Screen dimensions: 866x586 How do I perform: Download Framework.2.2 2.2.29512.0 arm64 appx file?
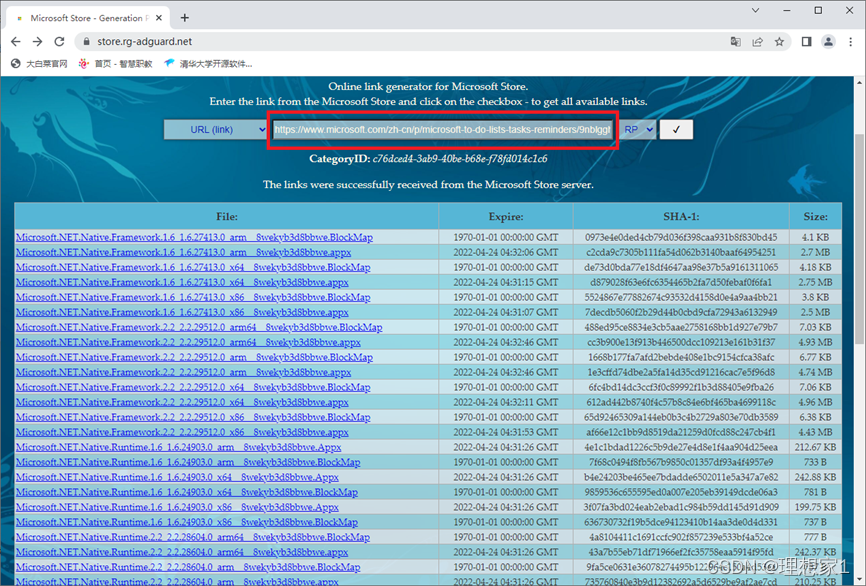pyautogui.click(x=188, y=342)
